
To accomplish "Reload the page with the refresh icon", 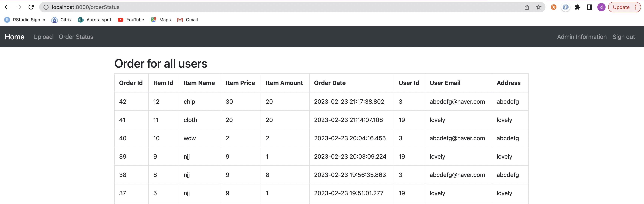I will pos(31,7).
